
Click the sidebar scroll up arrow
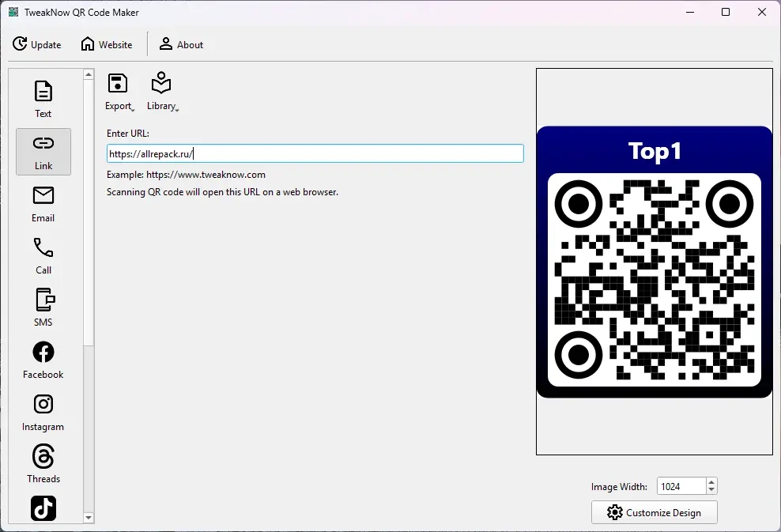click(x=89, y=75)
